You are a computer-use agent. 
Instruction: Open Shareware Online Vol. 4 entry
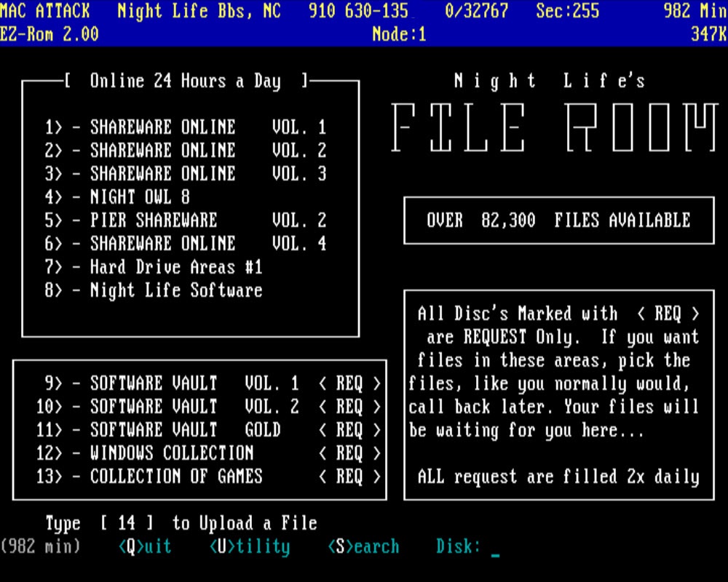click(185, 244)
